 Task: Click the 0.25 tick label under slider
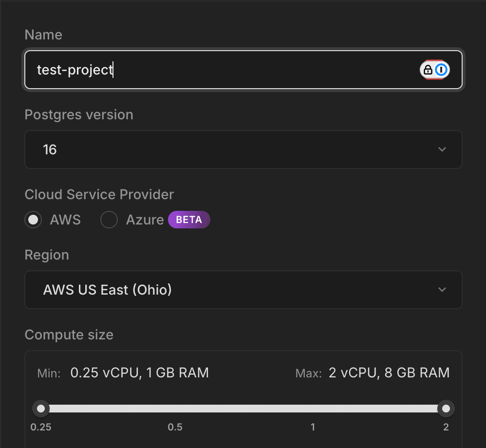pyautogui.click(x=41, y=427)
